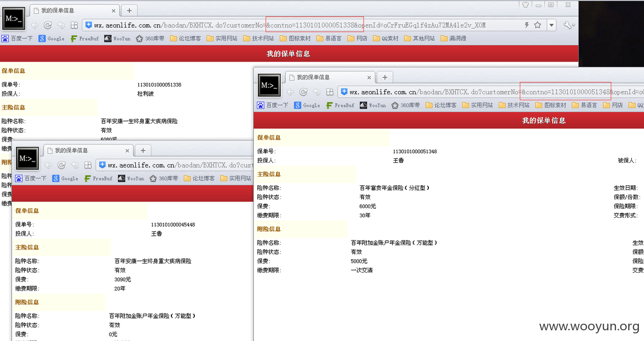Open WooYun bookmark in bottom-left window
The height and width of the screenshot is (341, 644).
[x=131, y=179]
